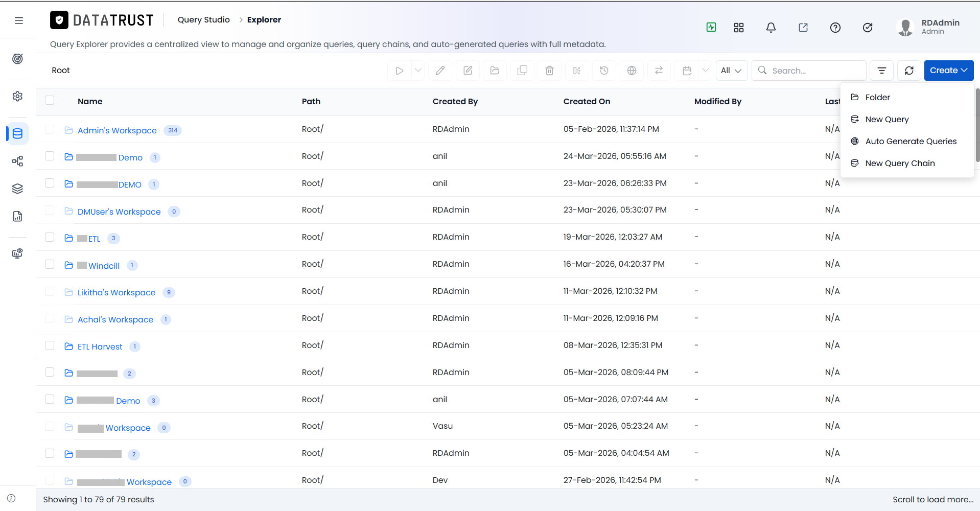This screenshot has height=511, width=980.
Task: Click the duplicate copy toolbar icon
Action: point(522,71)
